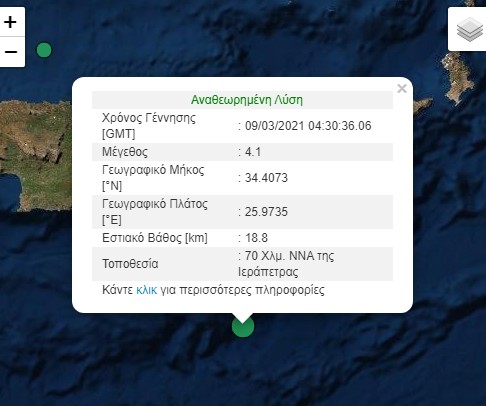Click the location text mentioning Ιεράπετρας
The height and width of the screenshot is (406, 486).
point(286,264)
